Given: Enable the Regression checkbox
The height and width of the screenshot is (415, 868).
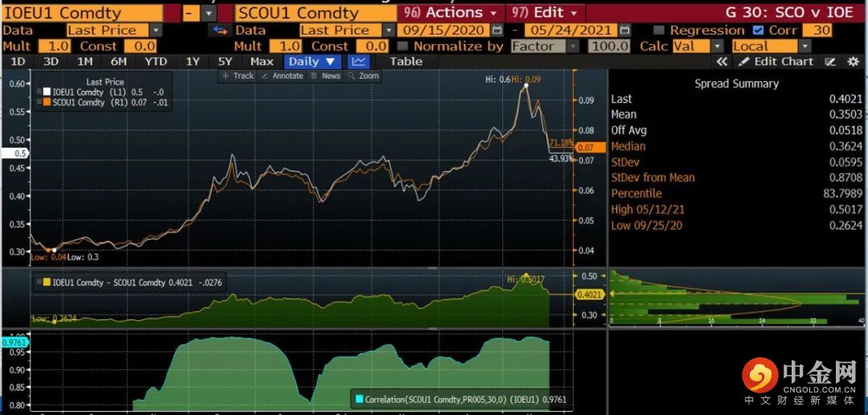Looking at the screenshot, I should coord(658,31).
